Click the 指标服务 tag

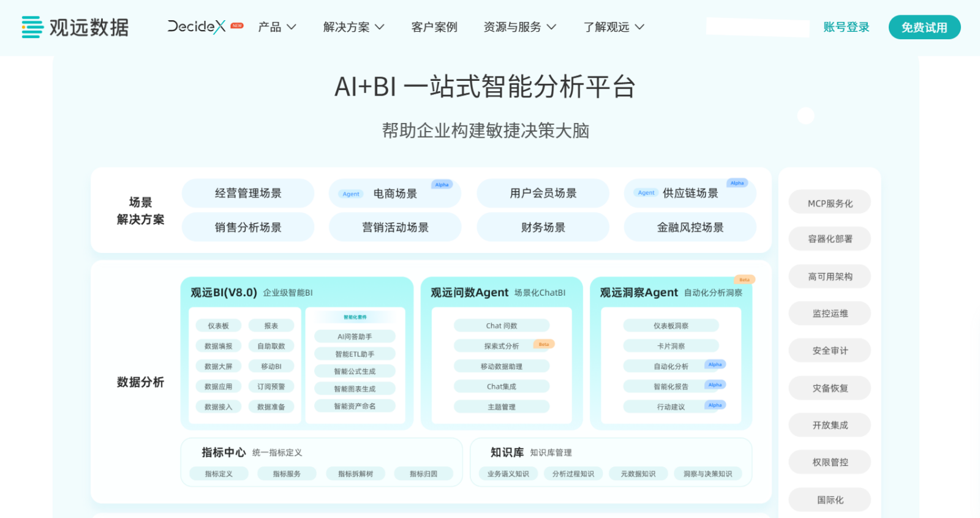pos(287,473)
